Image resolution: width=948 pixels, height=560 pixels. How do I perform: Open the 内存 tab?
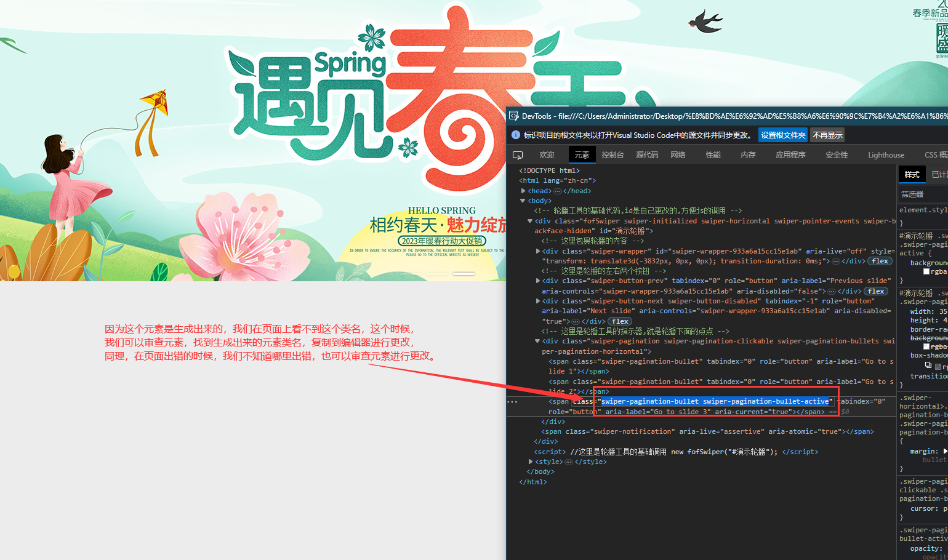[x=748, y=155]
